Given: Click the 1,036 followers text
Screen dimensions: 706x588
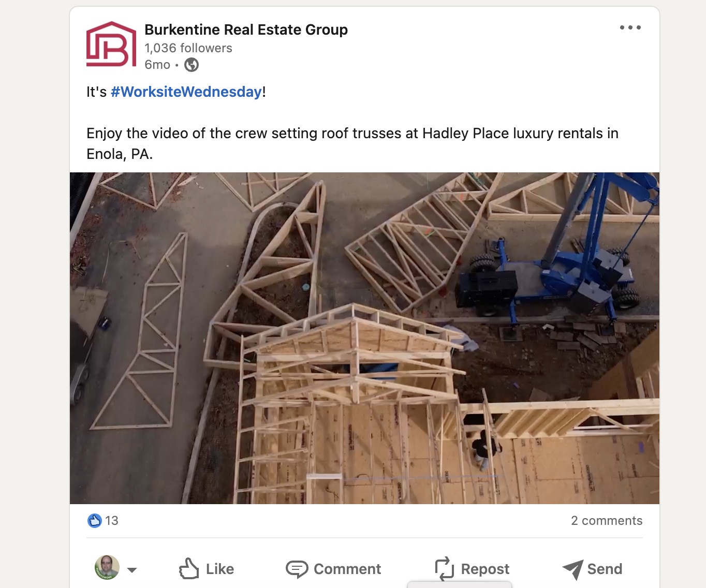Looking at the screenshot, I should [188, 48].
